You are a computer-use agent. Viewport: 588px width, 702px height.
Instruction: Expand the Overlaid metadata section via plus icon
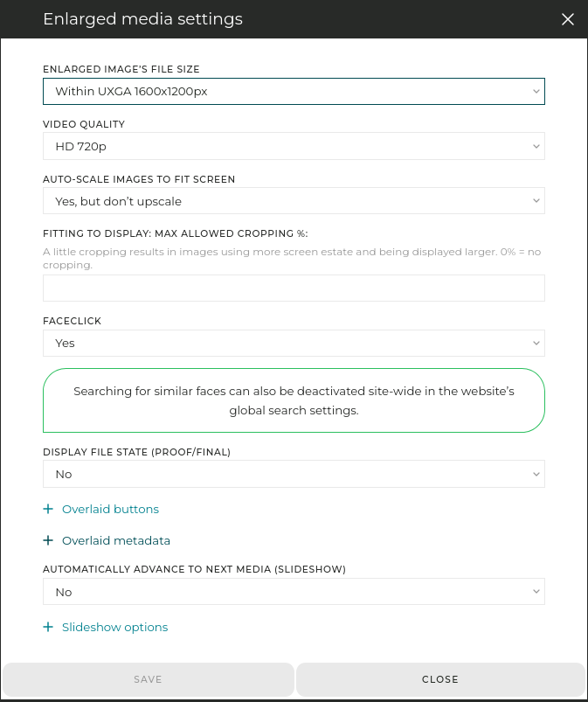coord(48,540)
